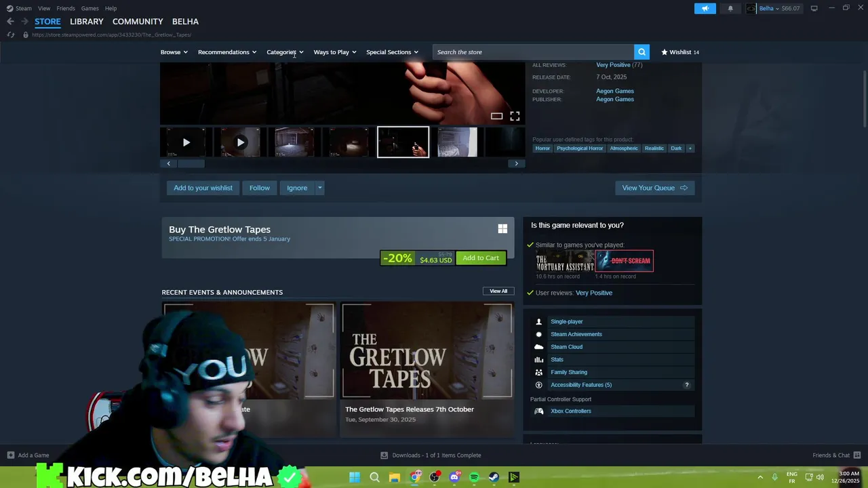Screen dimensions: 868x488
Task: Click the Psychological Horror tag
Action: tap(580, 148)
